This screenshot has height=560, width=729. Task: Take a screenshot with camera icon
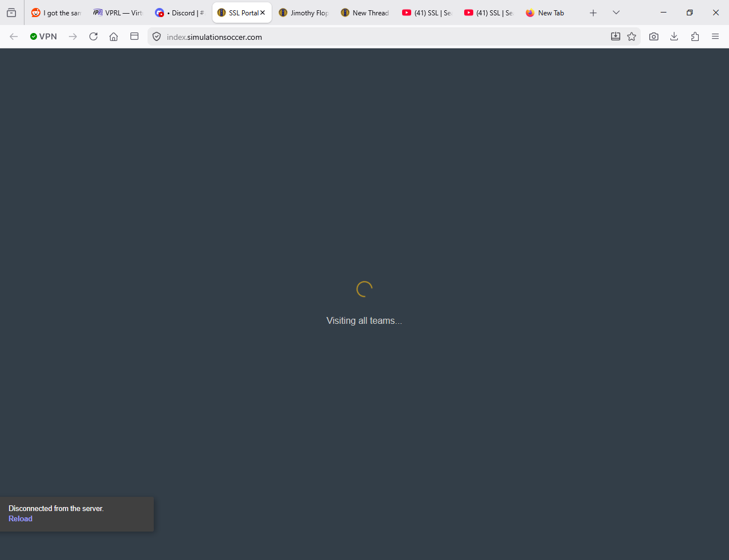(x=654, y=36)
